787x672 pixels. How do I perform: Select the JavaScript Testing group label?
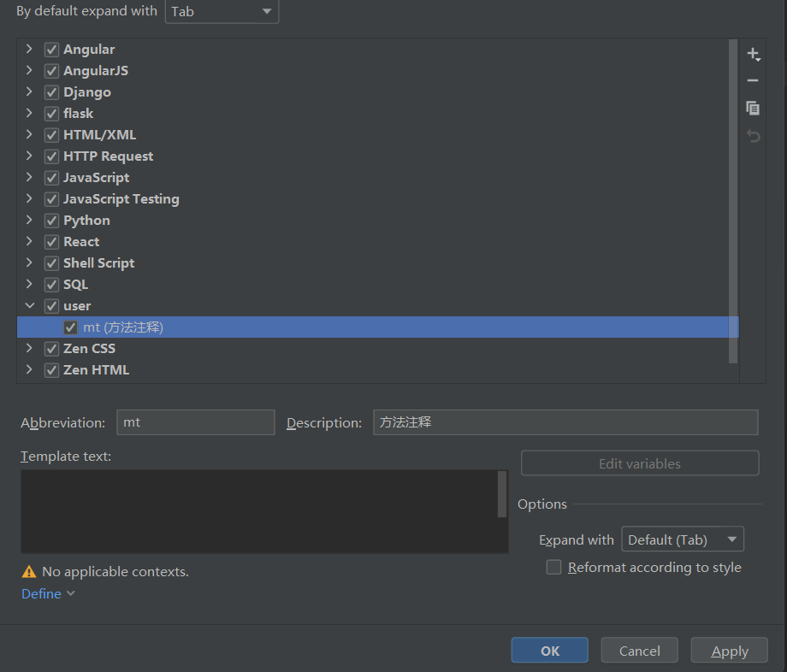pos(121,199)
